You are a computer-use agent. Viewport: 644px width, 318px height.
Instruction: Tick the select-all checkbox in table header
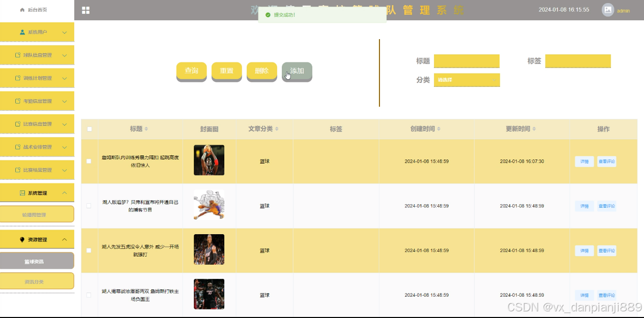click(x=90, y=129)
